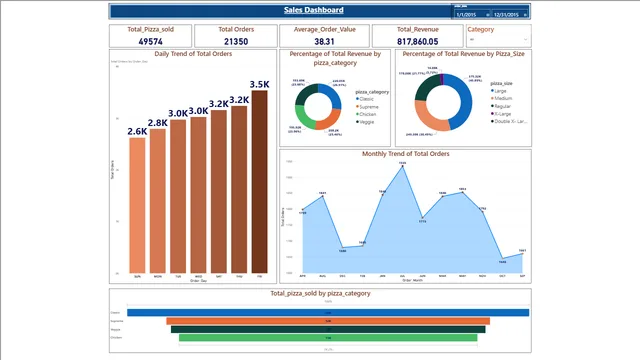Click the 2.6K Sunday bar
This screenshot has width=640, height=360.
click(137, 205)
